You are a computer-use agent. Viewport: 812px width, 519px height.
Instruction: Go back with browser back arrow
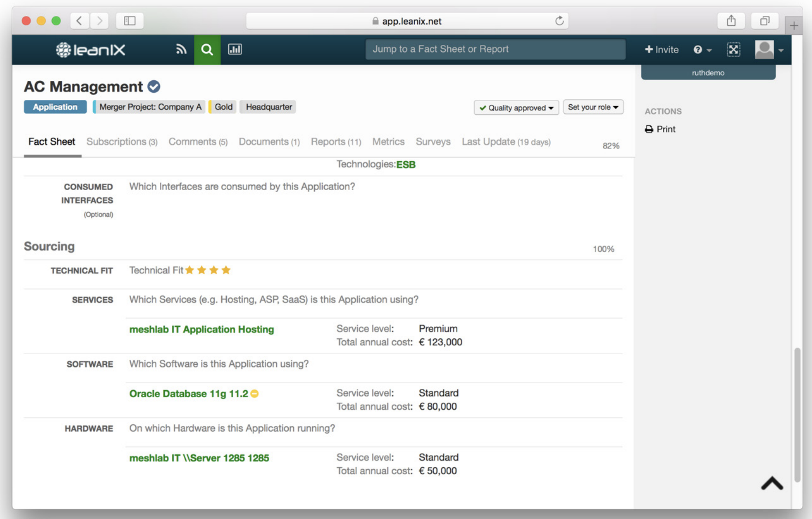79,21
